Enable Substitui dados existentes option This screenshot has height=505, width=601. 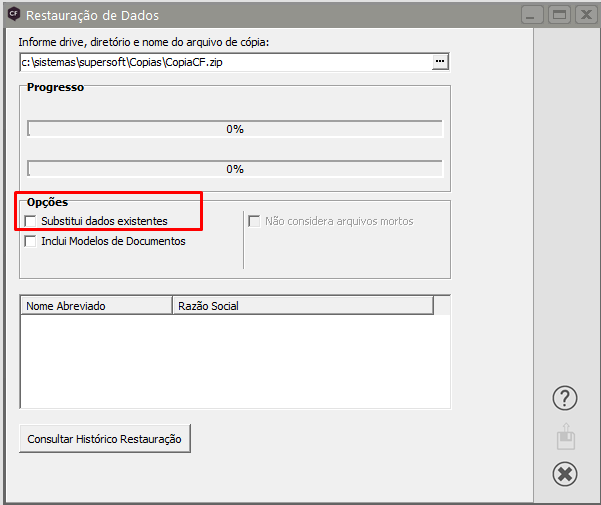pyautogui.click(x=31, y=221)
